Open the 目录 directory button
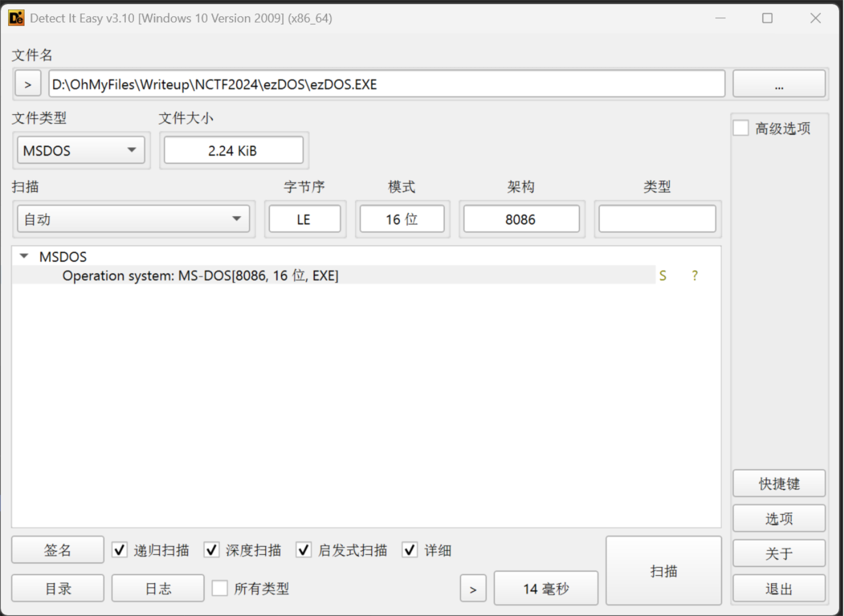 pyautogui.click(x=58, y=589)
